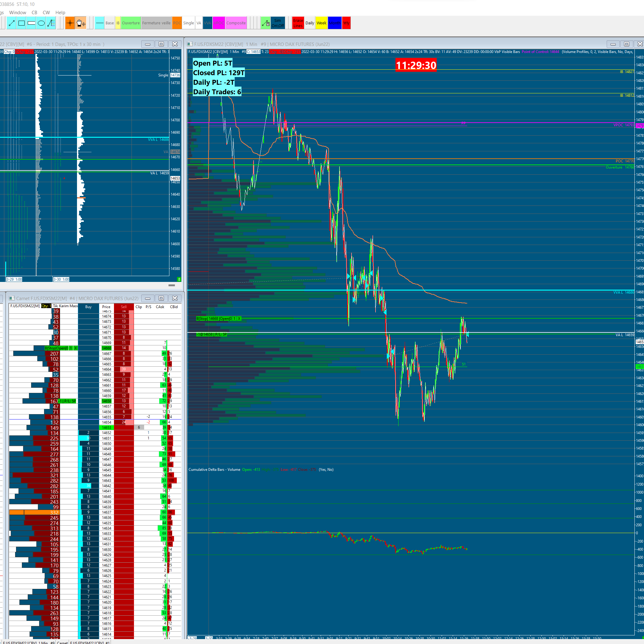Click the TA: Karim dropdown in Carnet window
Viewport: 644px width, 644px height.
[65, 306]
